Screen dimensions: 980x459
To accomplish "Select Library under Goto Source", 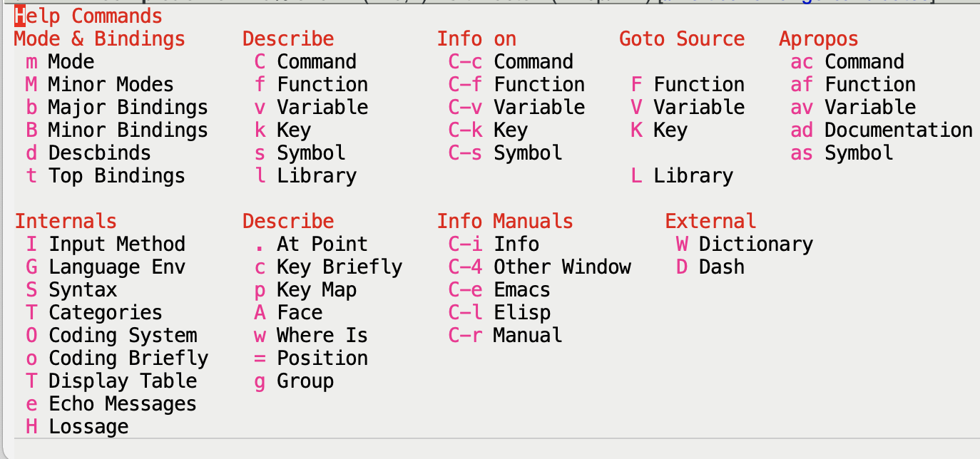I will 693,176.
